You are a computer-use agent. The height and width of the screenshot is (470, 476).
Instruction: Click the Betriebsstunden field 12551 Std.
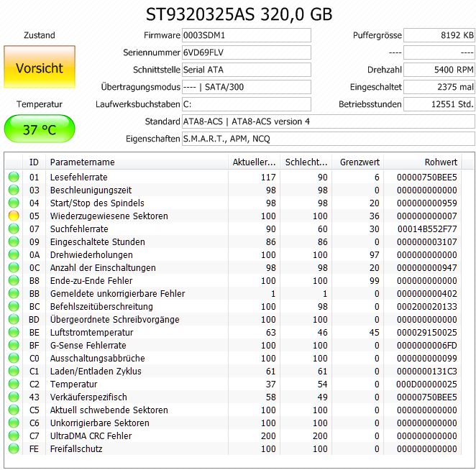[x=439, y=104]
